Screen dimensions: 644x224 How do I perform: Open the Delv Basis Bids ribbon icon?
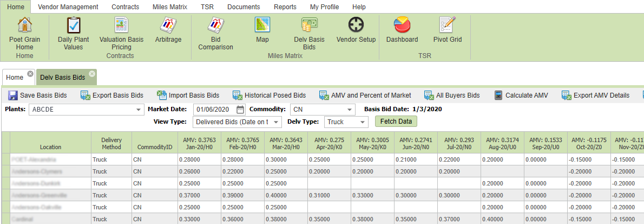point(309,25)
